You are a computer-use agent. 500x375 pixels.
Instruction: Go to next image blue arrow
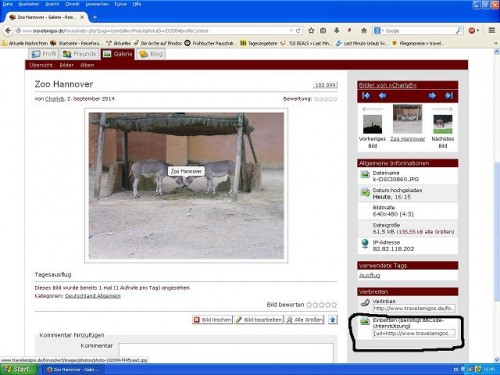click(x=432, y=96)
